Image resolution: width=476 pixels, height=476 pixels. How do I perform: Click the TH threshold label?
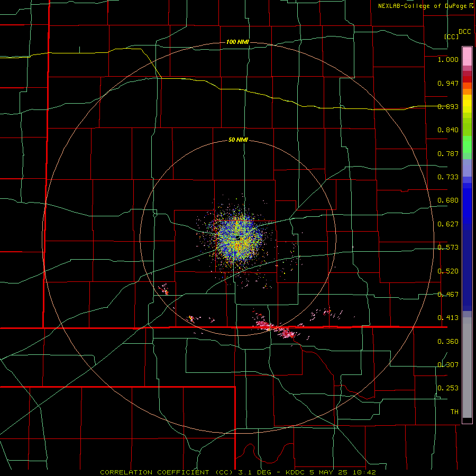(x=454, y=412)
